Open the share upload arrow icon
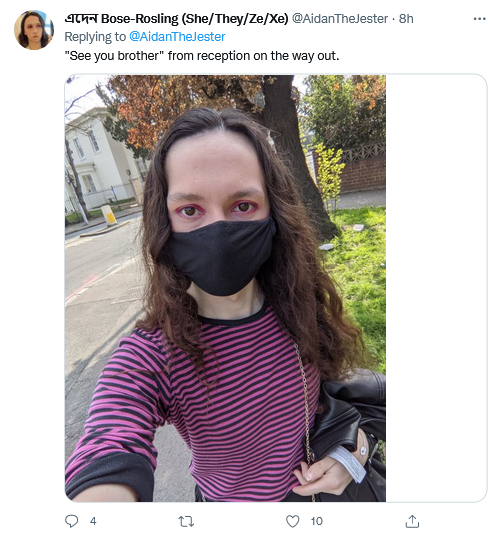Viewport: 497px width, 537px height. [412, 521]
